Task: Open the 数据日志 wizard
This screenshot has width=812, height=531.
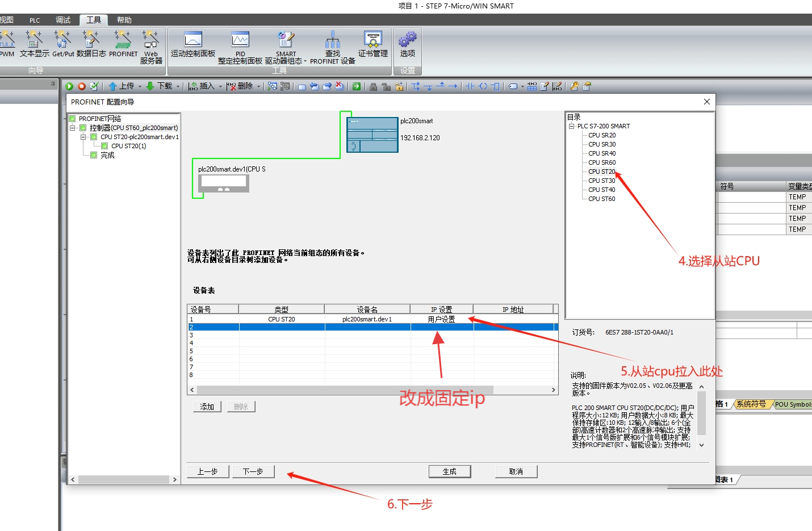Action: [91, 44]
